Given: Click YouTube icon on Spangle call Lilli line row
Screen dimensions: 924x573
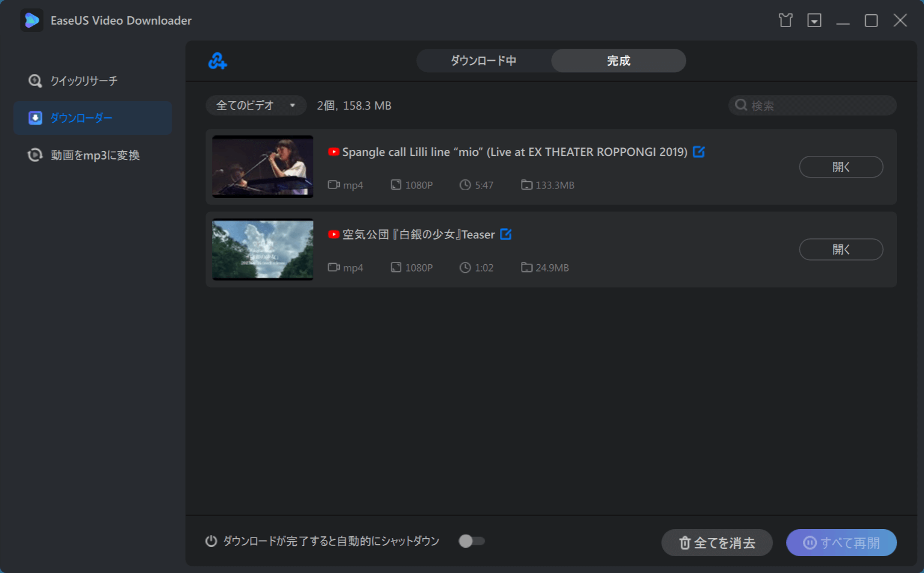Looking at the screenshot, I should click(334, 152).
